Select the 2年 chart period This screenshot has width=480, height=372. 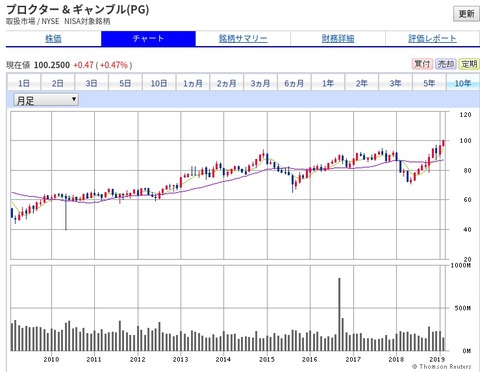(x=362, y=83)
